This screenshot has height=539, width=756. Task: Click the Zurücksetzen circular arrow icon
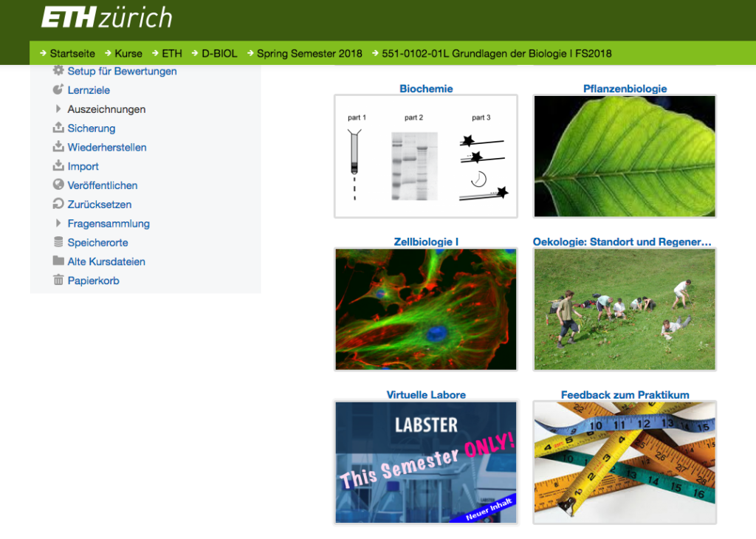coord(58,204)
